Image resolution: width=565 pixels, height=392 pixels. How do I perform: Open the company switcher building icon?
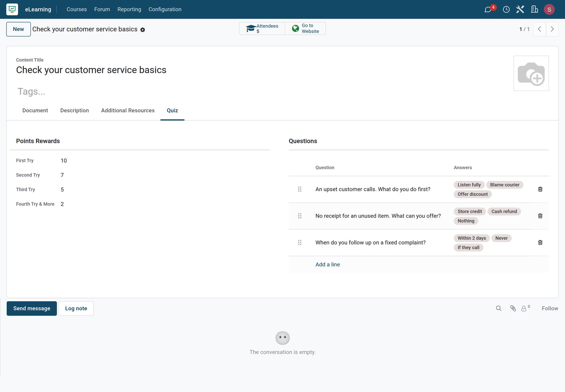(535, 10)
